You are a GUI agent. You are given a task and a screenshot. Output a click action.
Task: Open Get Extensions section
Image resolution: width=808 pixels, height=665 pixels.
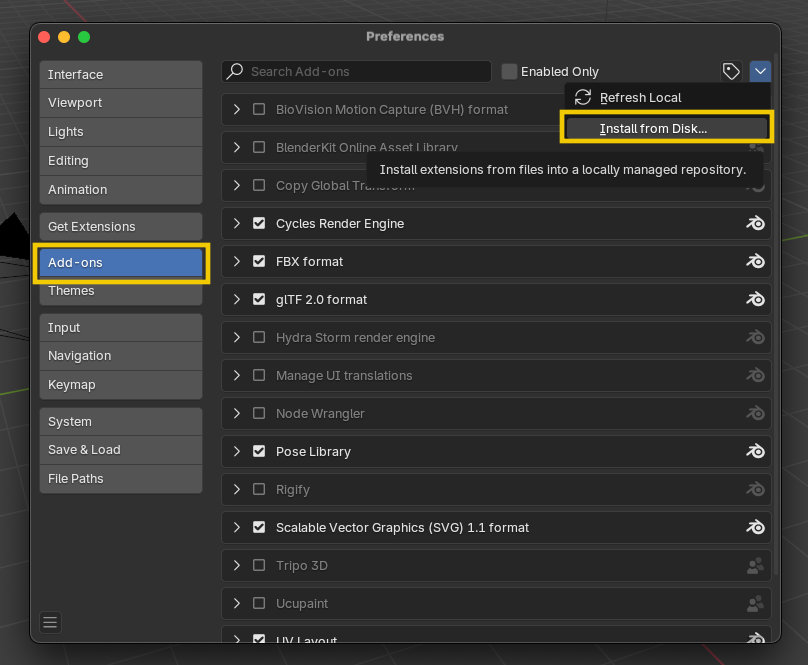[x=121, y=227]
